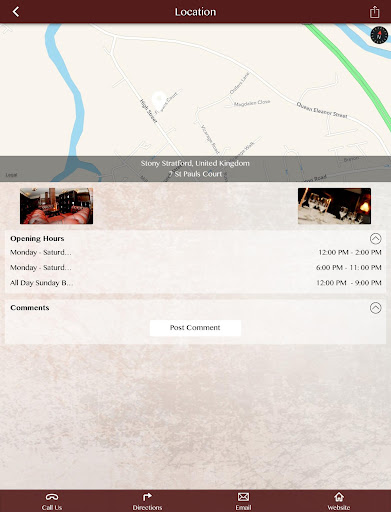Click the Post Comment button
The width and height of the screenshot is (391, 512).
coord(195,328)
